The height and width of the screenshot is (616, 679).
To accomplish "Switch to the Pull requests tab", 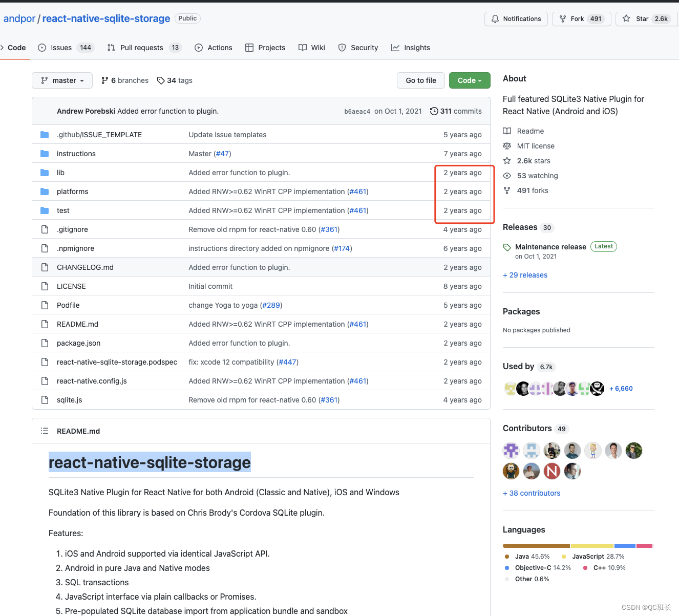I will point(141,47).
